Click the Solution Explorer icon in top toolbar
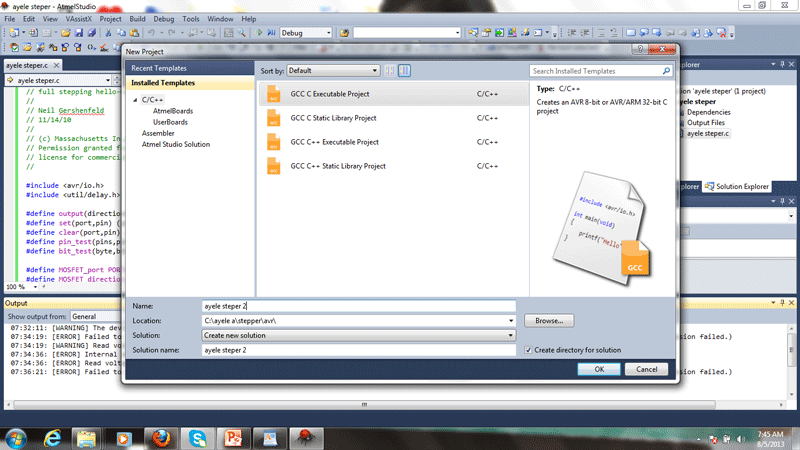 tap(473, 33)
